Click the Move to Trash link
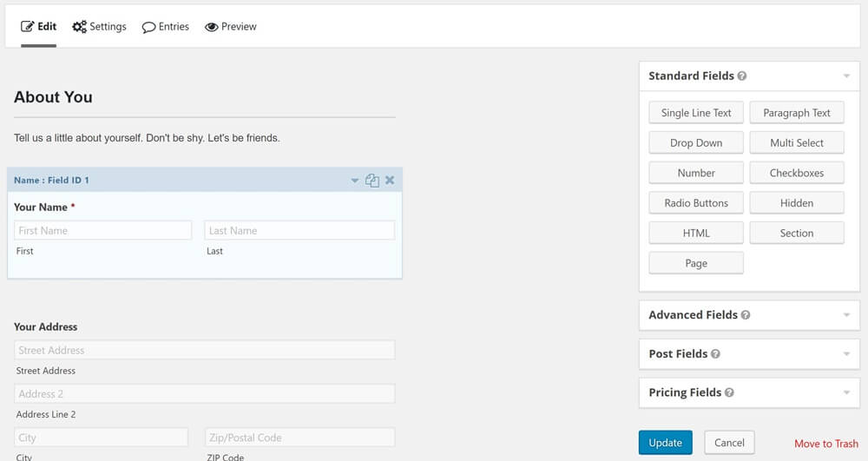868x461 pixels. pyautogui.click(x=825, y=444)
